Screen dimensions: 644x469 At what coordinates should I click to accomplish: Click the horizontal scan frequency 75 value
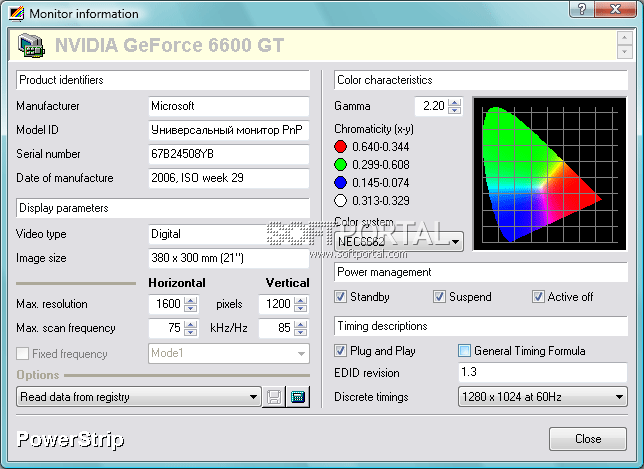coord(166,328)
